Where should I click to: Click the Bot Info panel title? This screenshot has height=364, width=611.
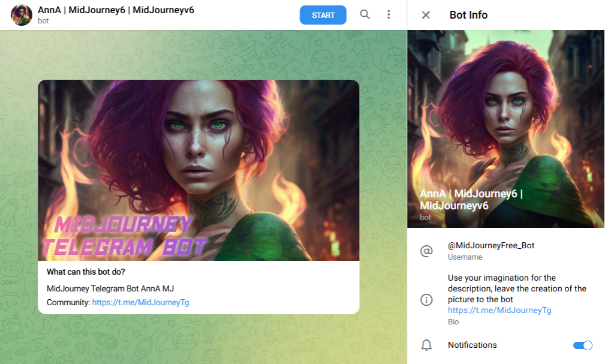click(x=468, y=15)
